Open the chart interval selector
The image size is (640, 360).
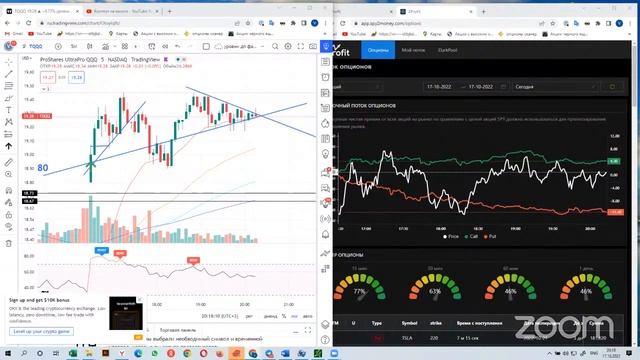click(x=74, y=47)
